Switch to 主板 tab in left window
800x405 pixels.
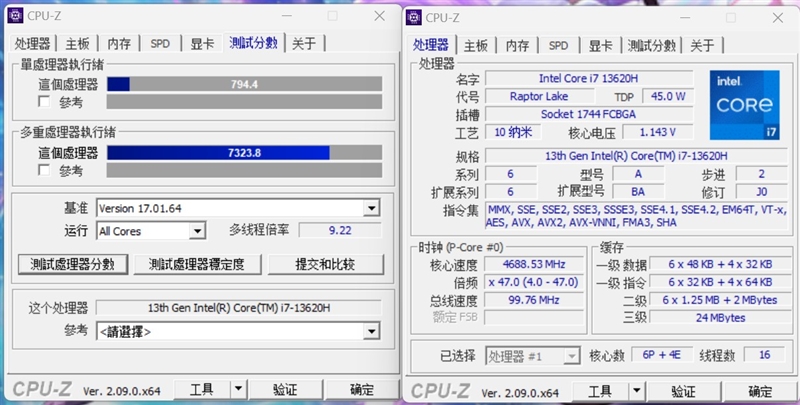(x=78, y=44)
